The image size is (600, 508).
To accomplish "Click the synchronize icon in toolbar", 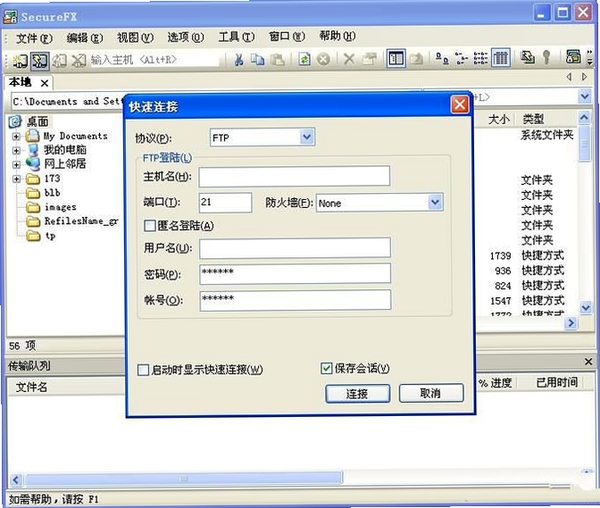I will (528, 57).
